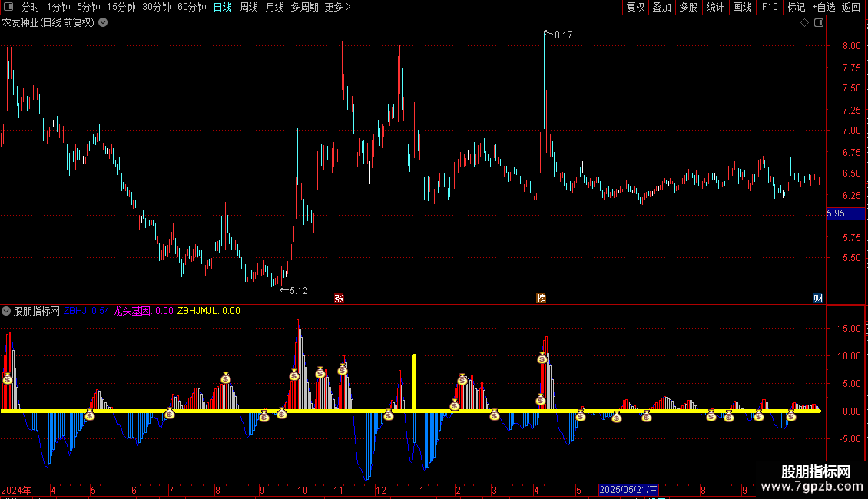The width and height of the screenshot is (868, 499).
Task: Select the 30分钟 period
Action: 157,7
